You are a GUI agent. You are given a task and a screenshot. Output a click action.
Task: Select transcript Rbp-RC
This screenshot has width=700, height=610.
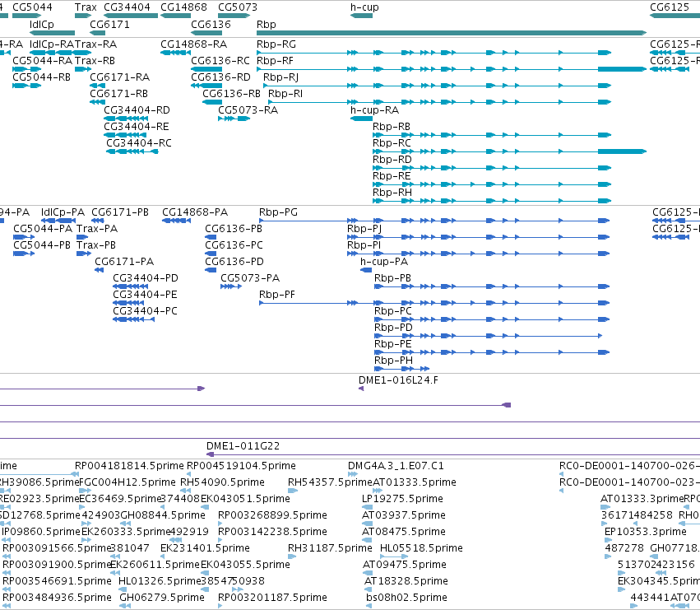(x=392, y=143)
